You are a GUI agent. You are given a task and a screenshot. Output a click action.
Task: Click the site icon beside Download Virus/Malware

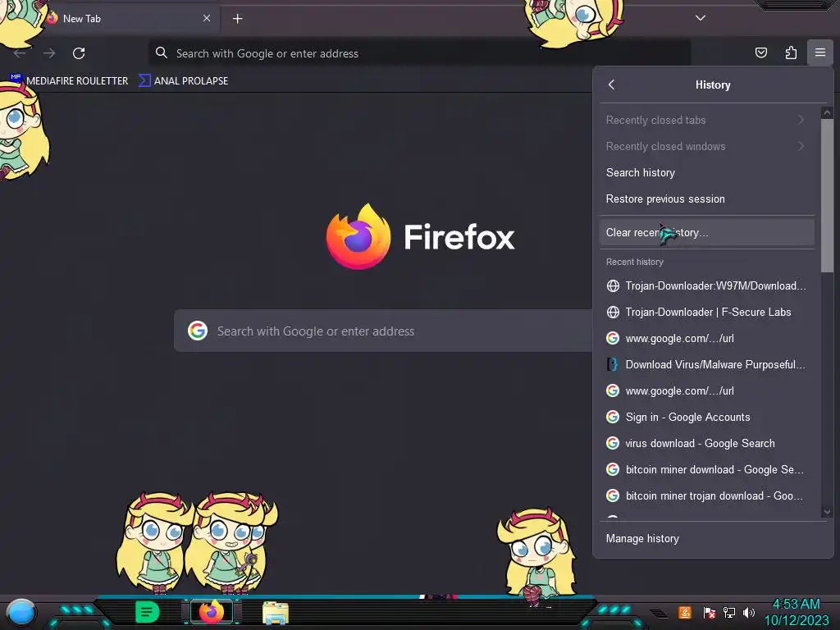[612, 364]
